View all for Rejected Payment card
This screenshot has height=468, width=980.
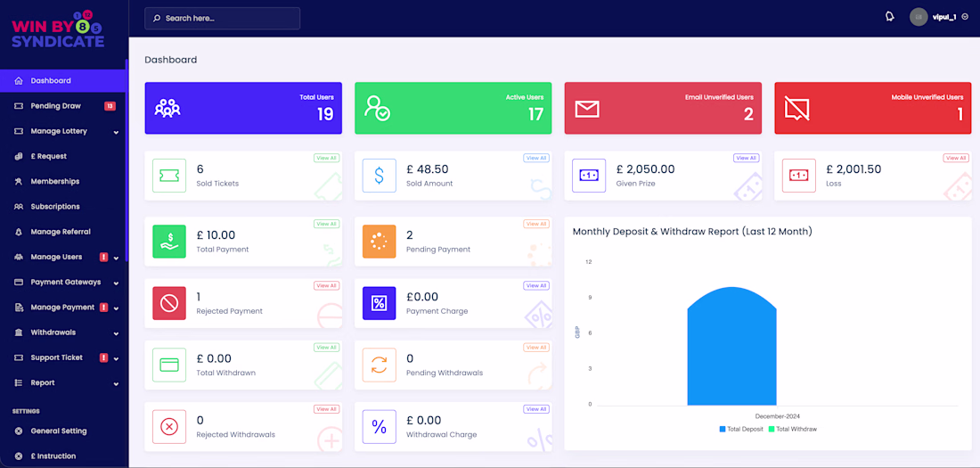(x=326, y=286)
